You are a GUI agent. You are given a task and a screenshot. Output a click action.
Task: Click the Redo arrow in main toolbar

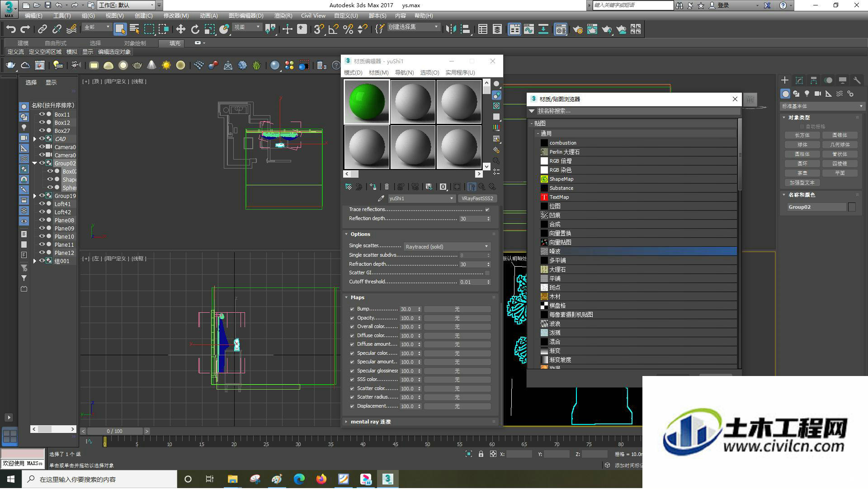coord(25,29)
